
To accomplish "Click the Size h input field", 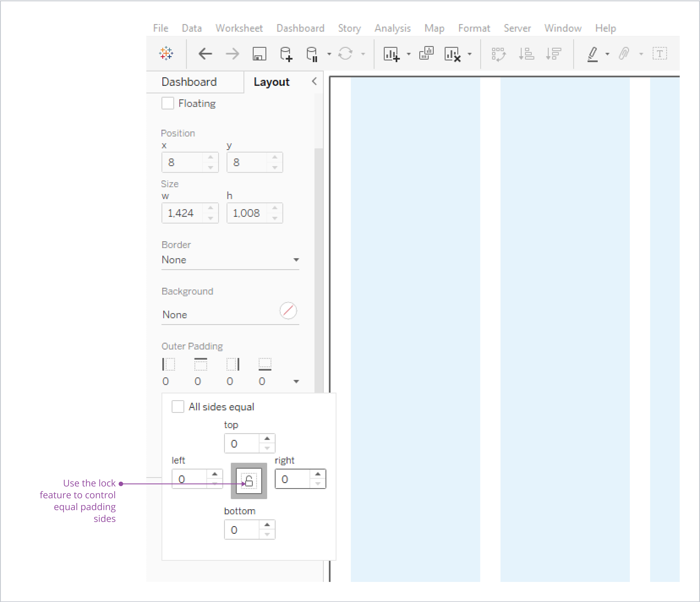I will (x=247, y=213).
